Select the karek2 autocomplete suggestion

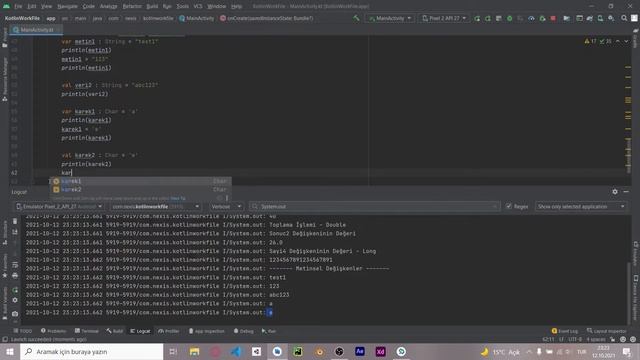click(x=140, y=189)
